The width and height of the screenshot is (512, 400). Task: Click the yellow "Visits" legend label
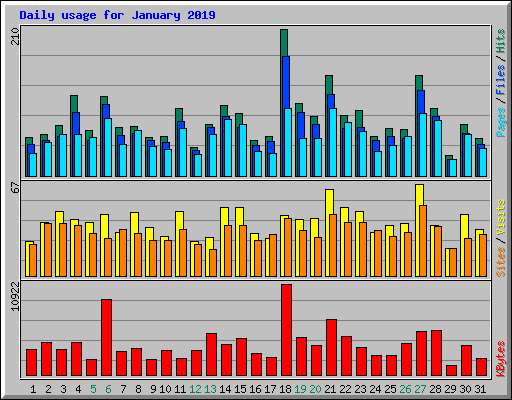pyautogui.click(x=500, y=217)
